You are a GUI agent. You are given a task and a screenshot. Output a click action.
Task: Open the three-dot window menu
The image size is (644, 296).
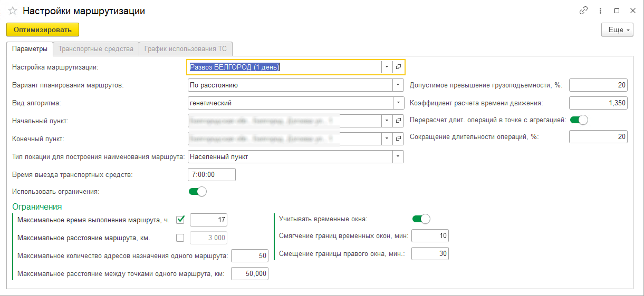[x=600, y=11]
